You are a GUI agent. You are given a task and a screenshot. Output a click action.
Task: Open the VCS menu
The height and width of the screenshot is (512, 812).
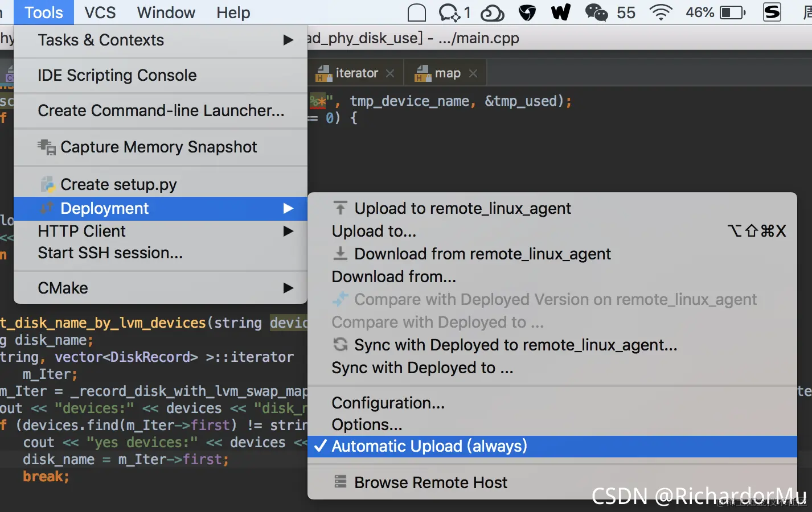coord(100,13)
